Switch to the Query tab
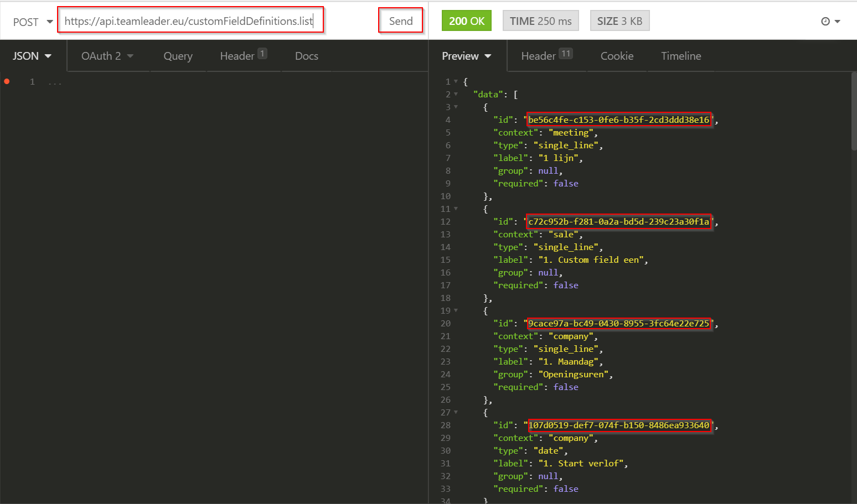Screen dimensions: 857x504 178,56
